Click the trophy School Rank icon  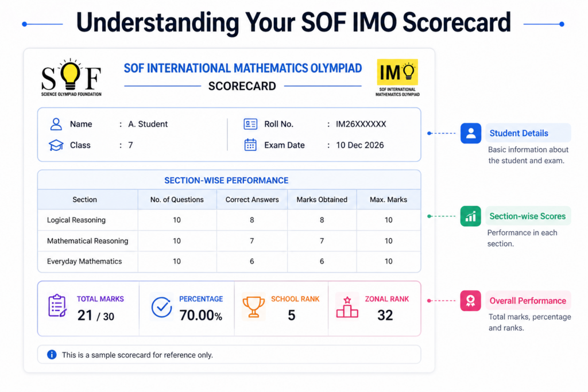pyautogui.click(x=253, y=306)
